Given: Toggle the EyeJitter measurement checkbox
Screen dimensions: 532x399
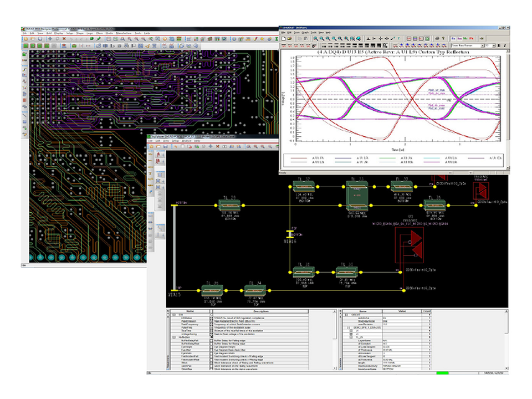Looking at the screenshot, I should (211, 350).
